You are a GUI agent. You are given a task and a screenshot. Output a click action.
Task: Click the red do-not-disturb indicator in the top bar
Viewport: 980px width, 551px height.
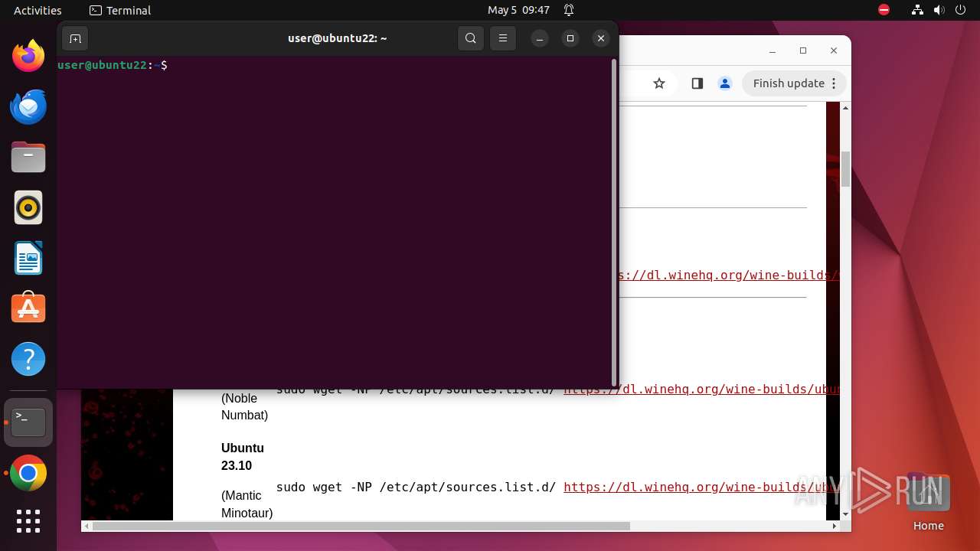point(884,10)
